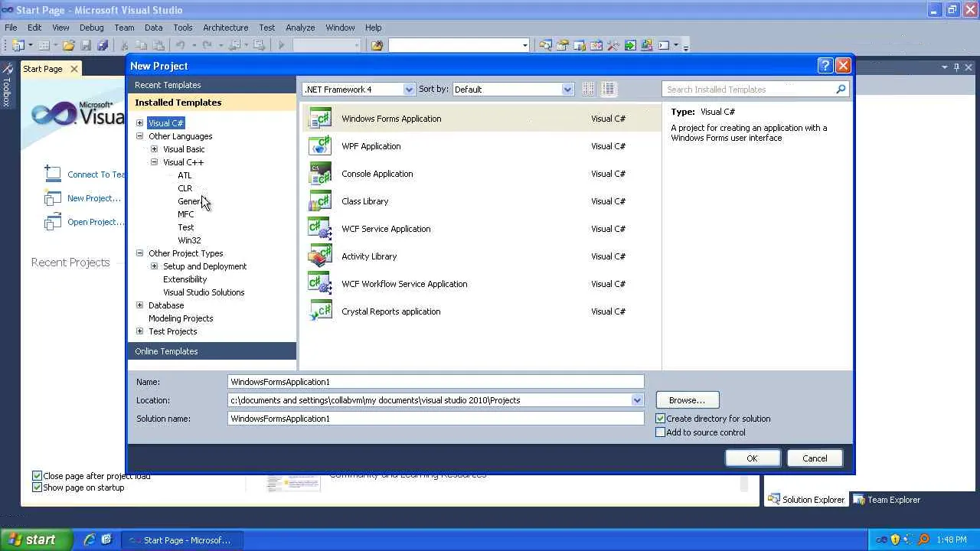Select the Win32 template category
This screenshot has width=980, height=551.
coord(189,240)
